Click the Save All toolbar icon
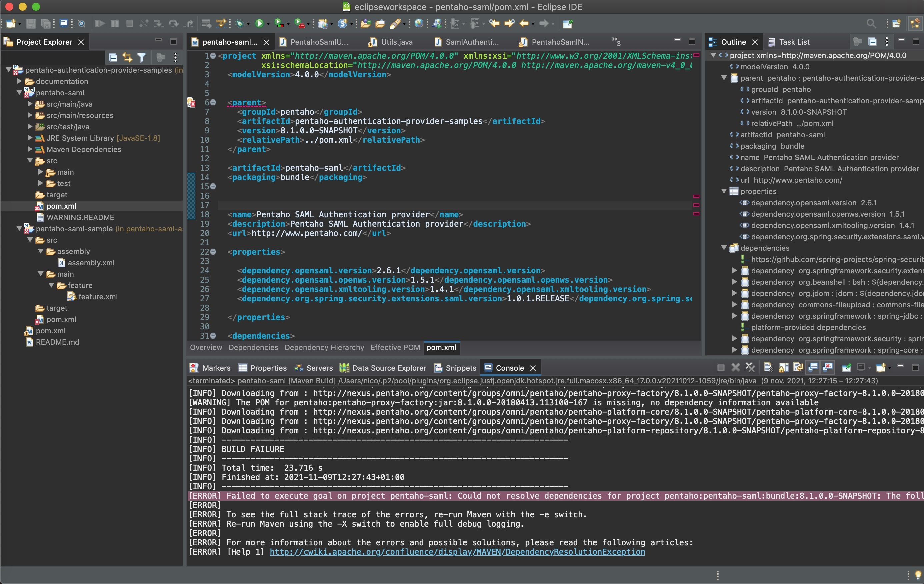 [46, 23]
